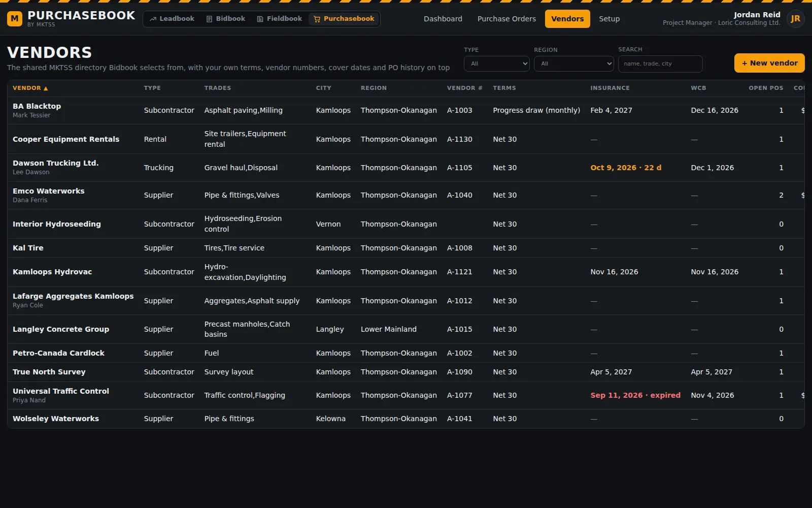Viewport: 812px width, 508px height.
Task: Open the Vendors nav item
Action: [x=567, y=19]
